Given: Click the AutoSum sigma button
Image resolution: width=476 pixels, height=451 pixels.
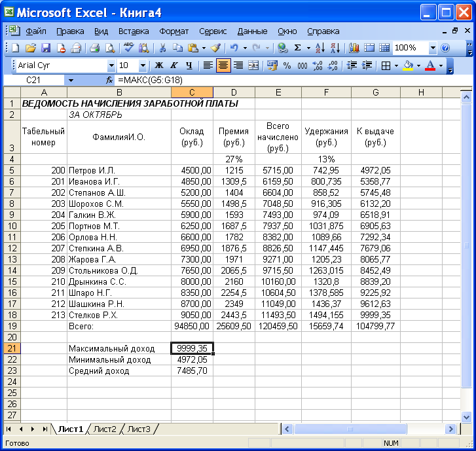Looking at the screenshot, I should click(x=298, y=48).
